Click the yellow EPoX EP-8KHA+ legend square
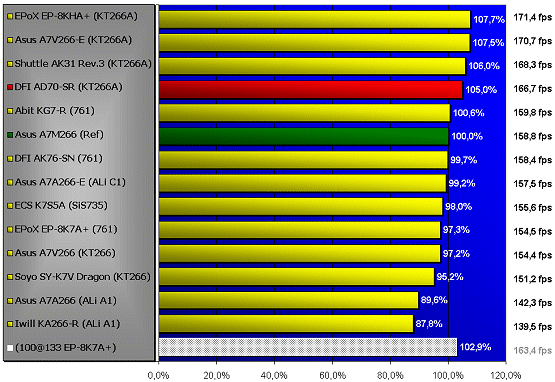Screen dimensions: 555x382 coord(10,16)
